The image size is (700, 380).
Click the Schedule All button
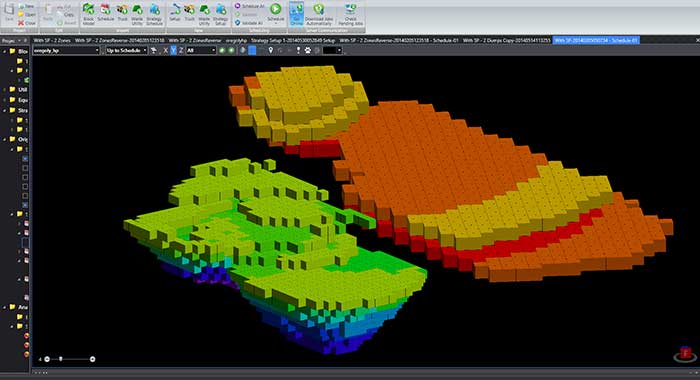[x=250, y=6]
